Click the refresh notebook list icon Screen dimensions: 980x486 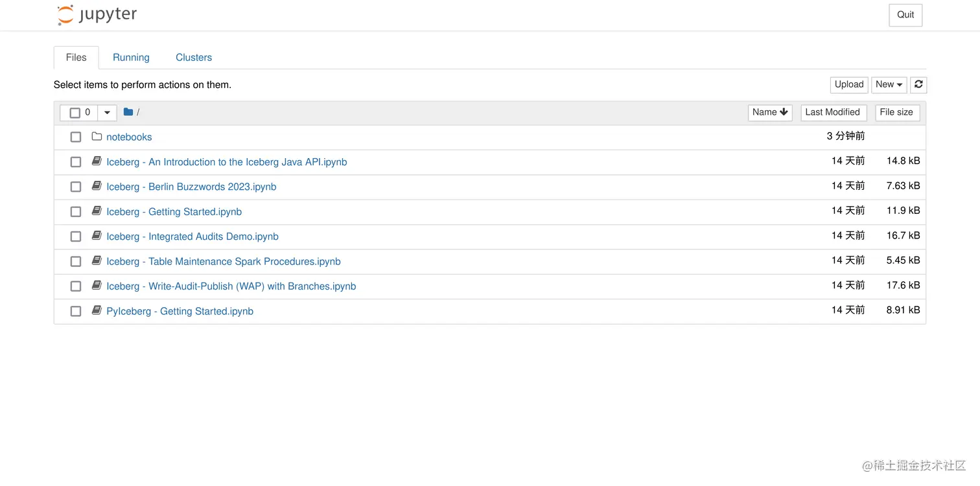pyautogui.click(x=918, y=84)
